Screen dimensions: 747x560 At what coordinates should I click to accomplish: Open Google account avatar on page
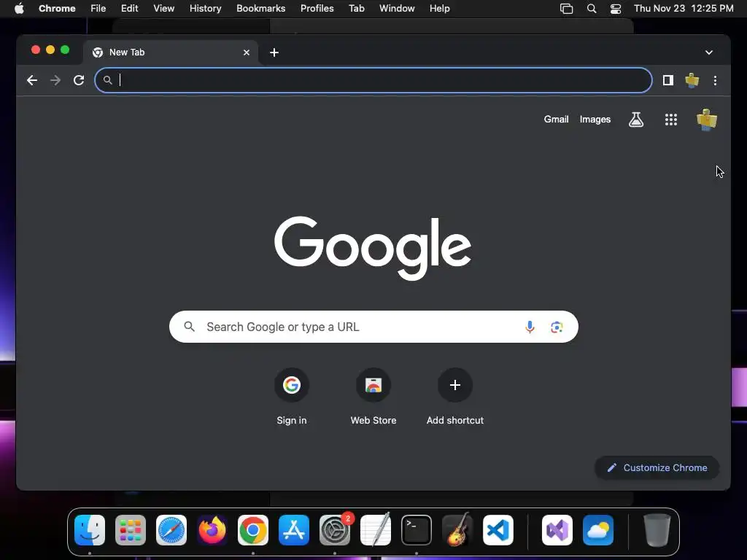pos(706,120)
